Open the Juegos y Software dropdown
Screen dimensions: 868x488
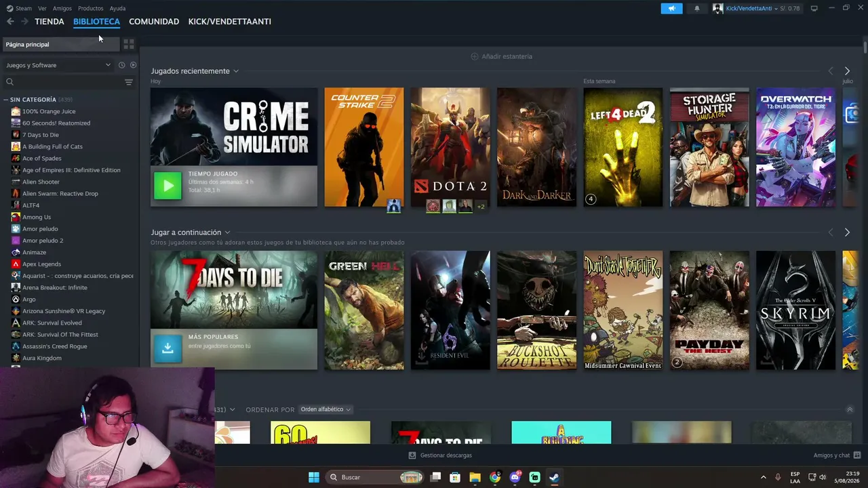(x=58, y=65)
